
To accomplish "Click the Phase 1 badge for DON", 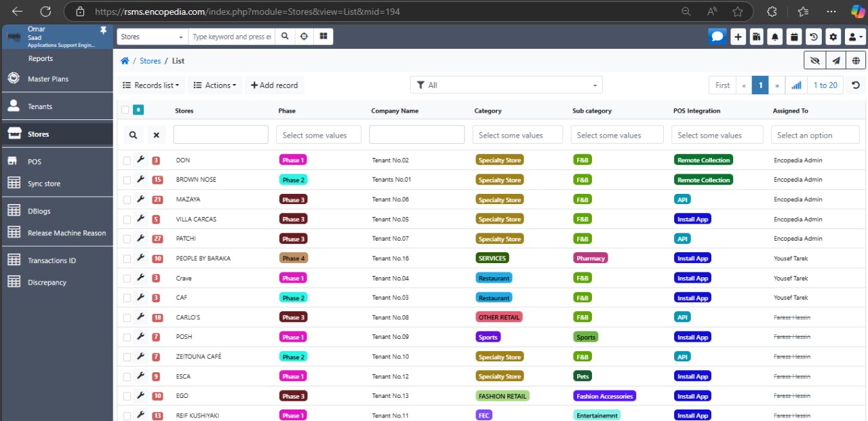I will 293,161.
